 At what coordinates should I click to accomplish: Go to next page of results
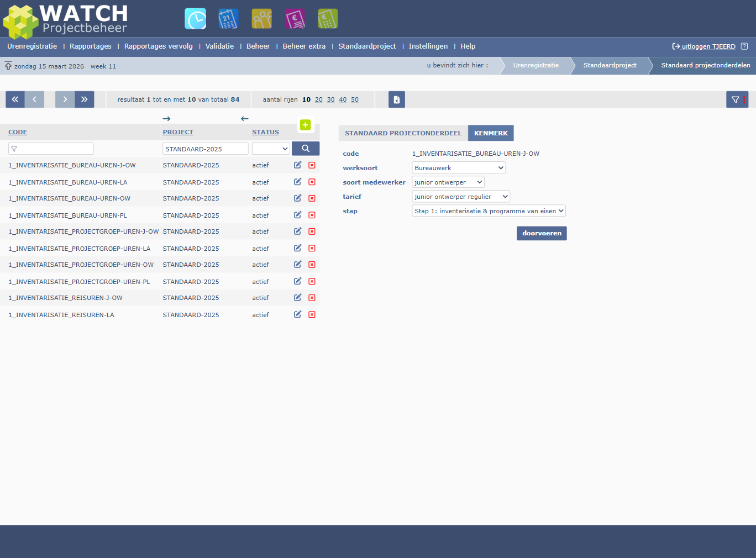65,99
